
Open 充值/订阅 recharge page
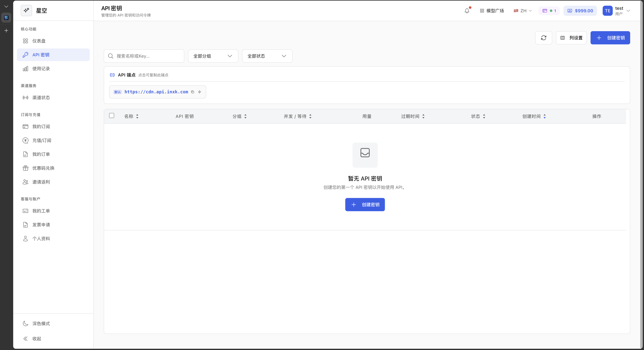click(53, 140)
